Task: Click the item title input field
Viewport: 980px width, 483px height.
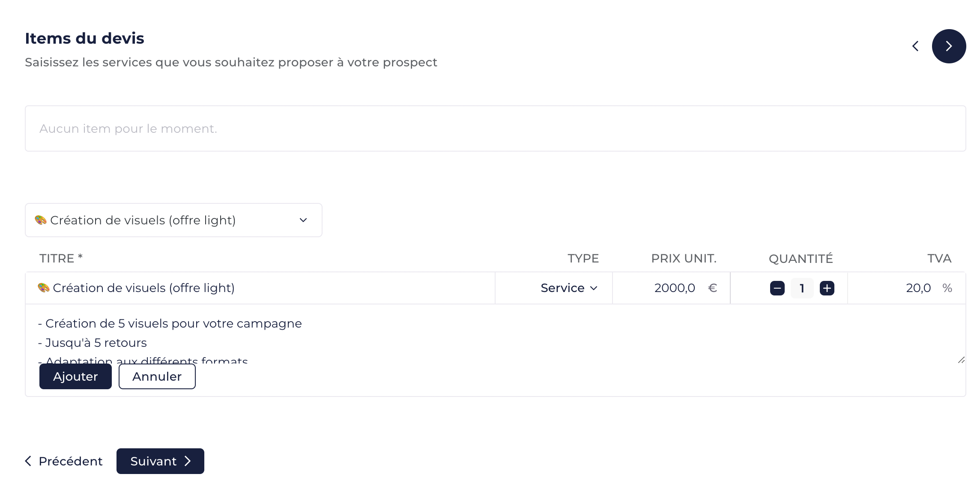Action: pyautogui.click(x=260, y=288)
